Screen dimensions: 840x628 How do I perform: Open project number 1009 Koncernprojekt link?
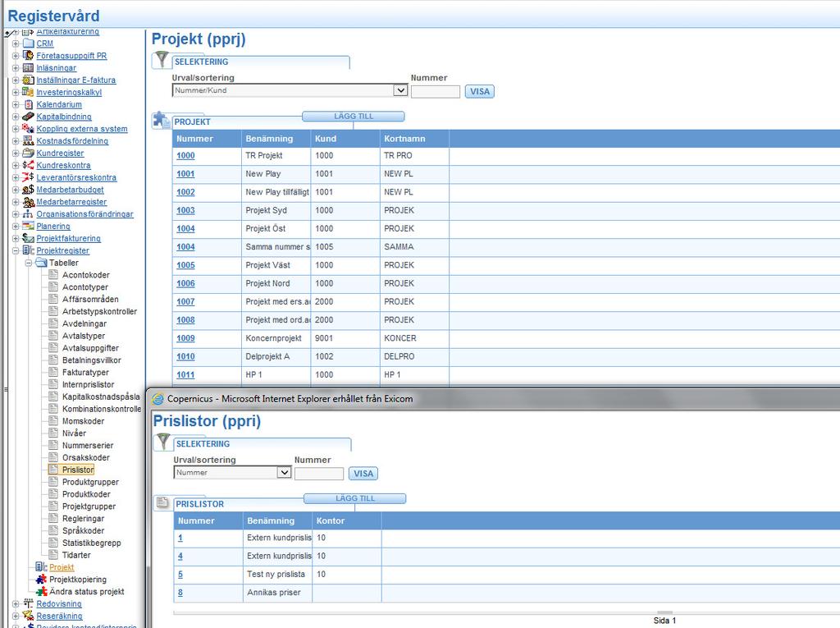click(186, 338)
